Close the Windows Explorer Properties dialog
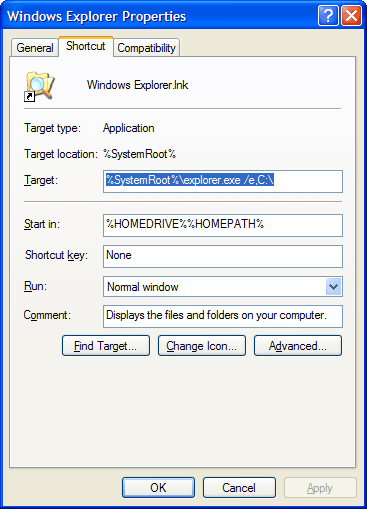 pos(351,16)
